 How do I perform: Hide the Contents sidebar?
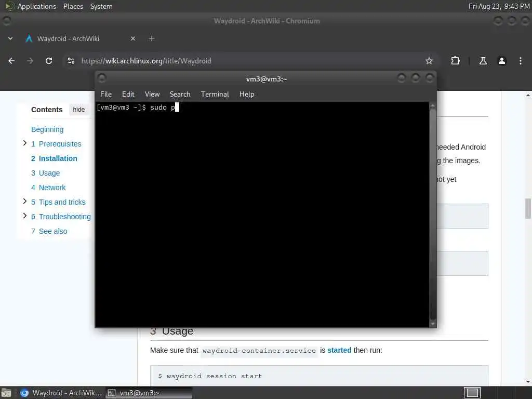pos(79,110)
